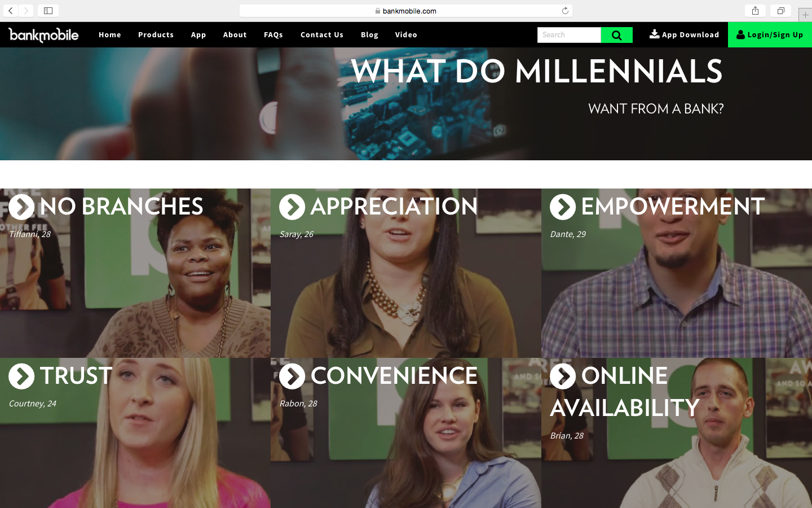Click the arrow icon beside EMPOWERMENT
812x508 pixels.
pyautogui.click(x=563, y=207)
